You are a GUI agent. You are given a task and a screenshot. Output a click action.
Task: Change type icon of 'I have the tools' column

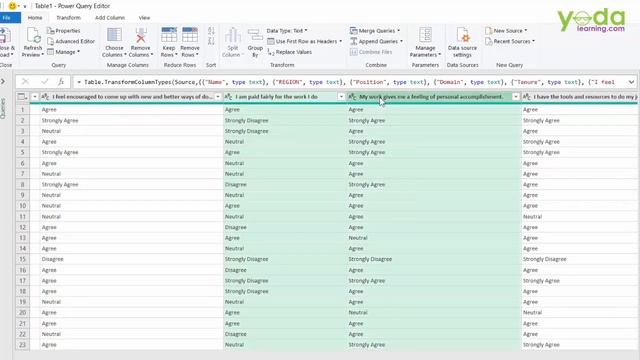click(x=527, y=97)
